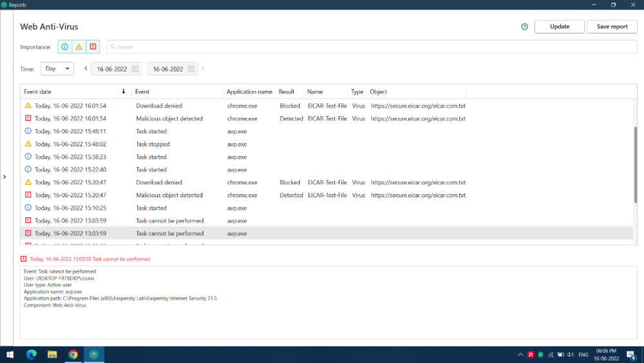Click eicar.com.txt URL in 16:01:54 Detected row

(418, 119)
